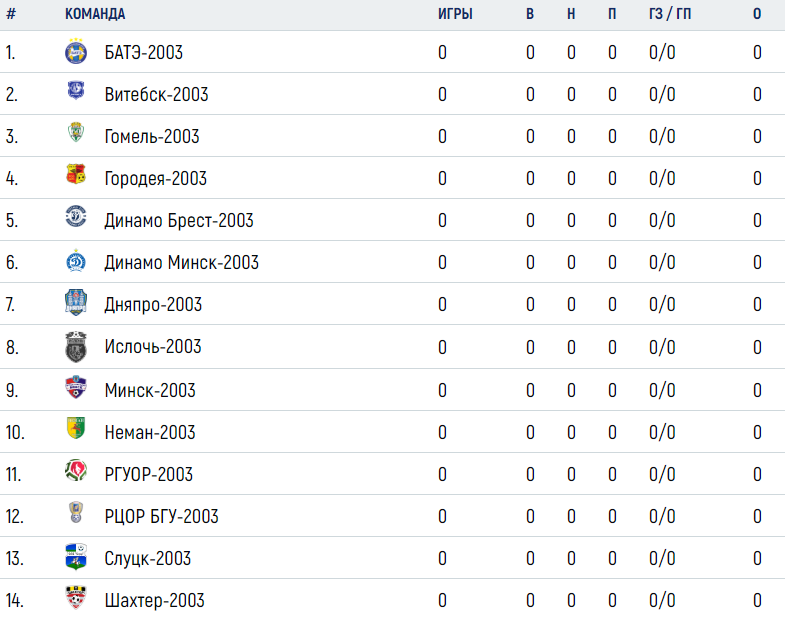785x618 pixels.
Task: Click the # rank column header
Action: tap(11, 14)
